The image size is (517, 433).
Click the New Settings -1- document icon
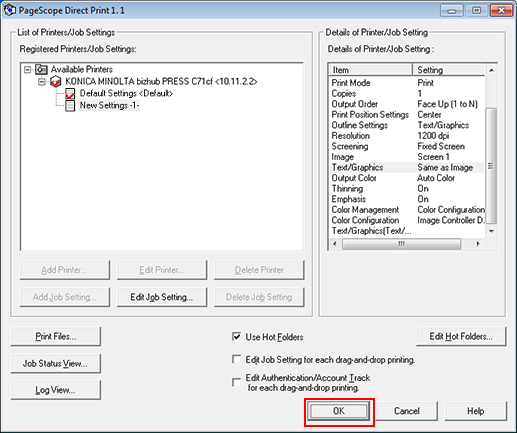point(70,106)
